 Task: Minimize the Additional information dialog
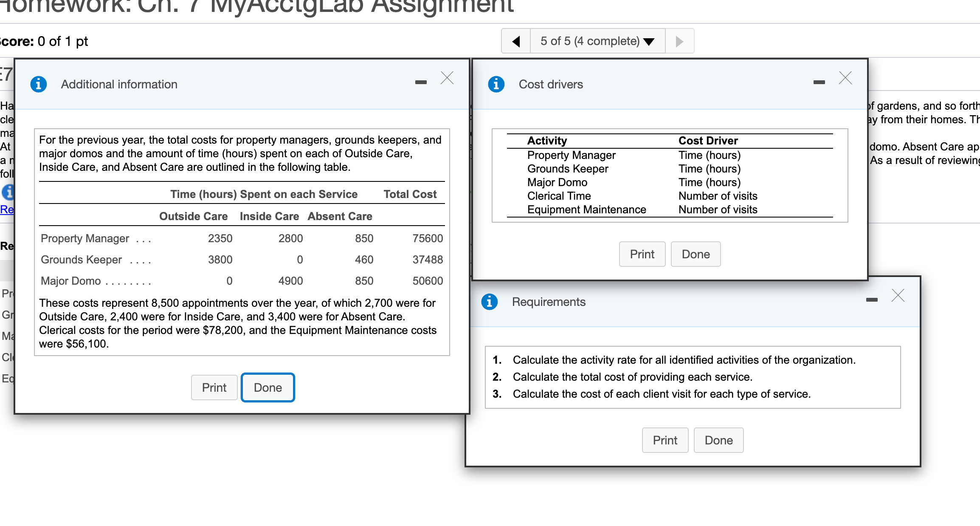(421, 82)
